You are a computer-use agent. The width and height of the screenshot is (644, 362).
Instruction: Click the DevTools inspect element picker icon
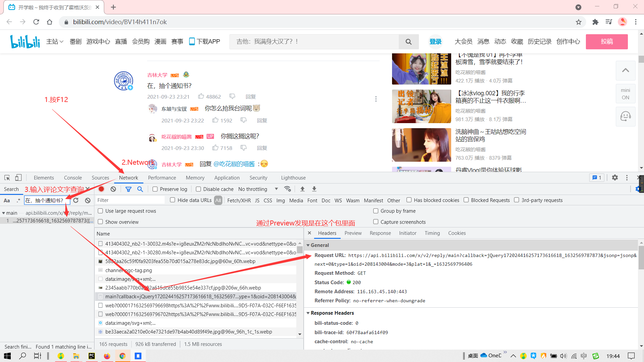pos(7,178)
